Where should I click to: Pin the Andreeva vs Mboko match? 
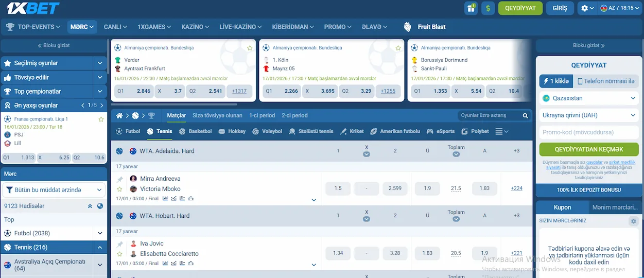click(119, 179)
